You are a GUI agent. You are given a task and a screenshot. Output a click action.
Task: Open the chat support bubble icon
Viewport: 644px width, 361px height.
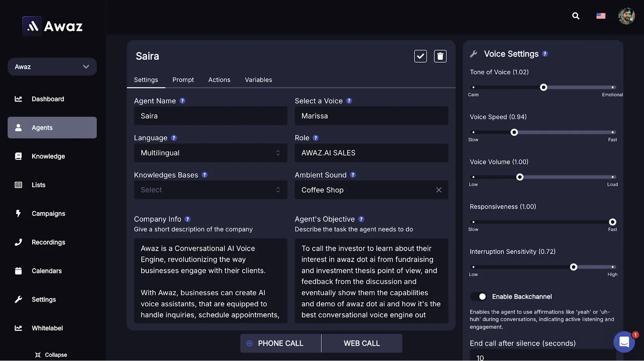point(624,342)
